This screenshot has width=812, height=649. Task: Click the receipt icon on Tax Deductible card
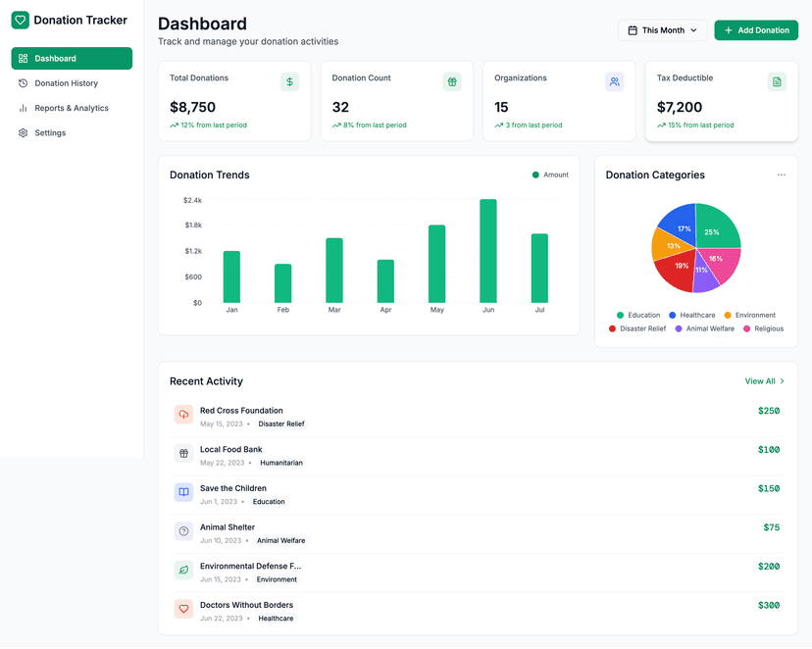(x=777, y=81)
